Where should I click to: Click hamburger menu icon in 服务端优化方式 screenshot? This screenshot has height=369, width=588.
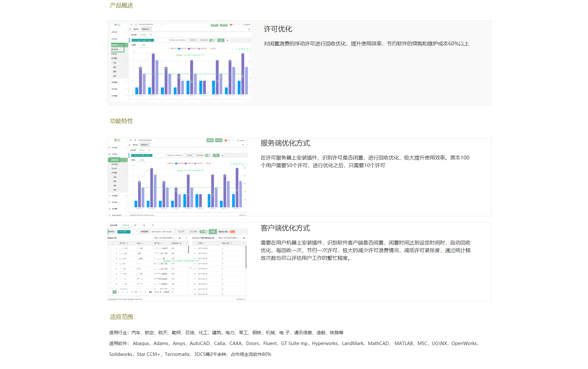coord(131,140)
